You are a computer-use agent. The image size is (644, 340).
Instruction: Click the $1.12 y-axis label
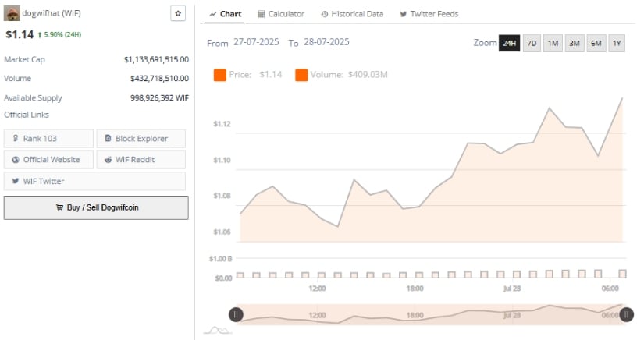222,124
